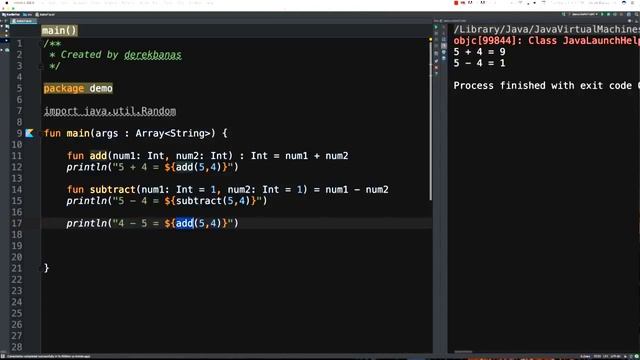Click 'fun main(args : Array<String>) {' line
Viewport: 640px width, 360px height.
(x=136, y=133)
